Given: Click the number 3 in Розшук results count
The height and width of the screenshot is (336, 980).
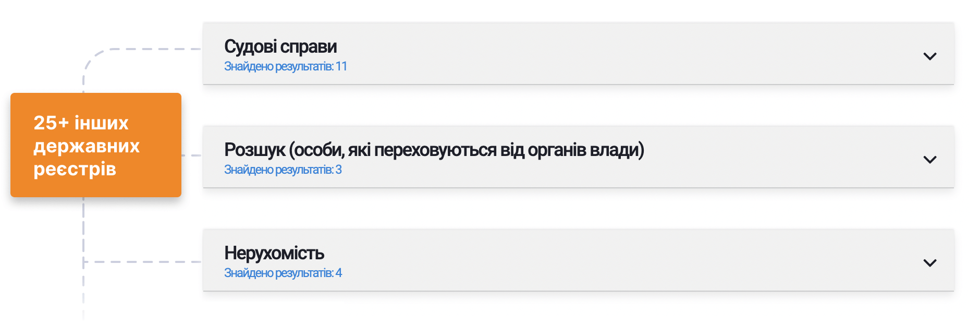Looking at the screenshot, I should pyautogui.click(x=339, y=170).
